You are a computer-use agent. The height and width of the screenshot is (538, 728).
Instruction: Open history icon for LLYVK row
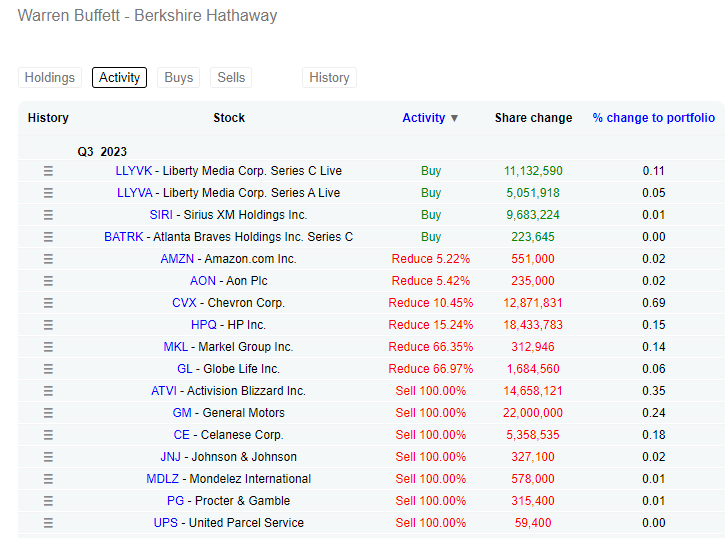click(x=48, y=171)
